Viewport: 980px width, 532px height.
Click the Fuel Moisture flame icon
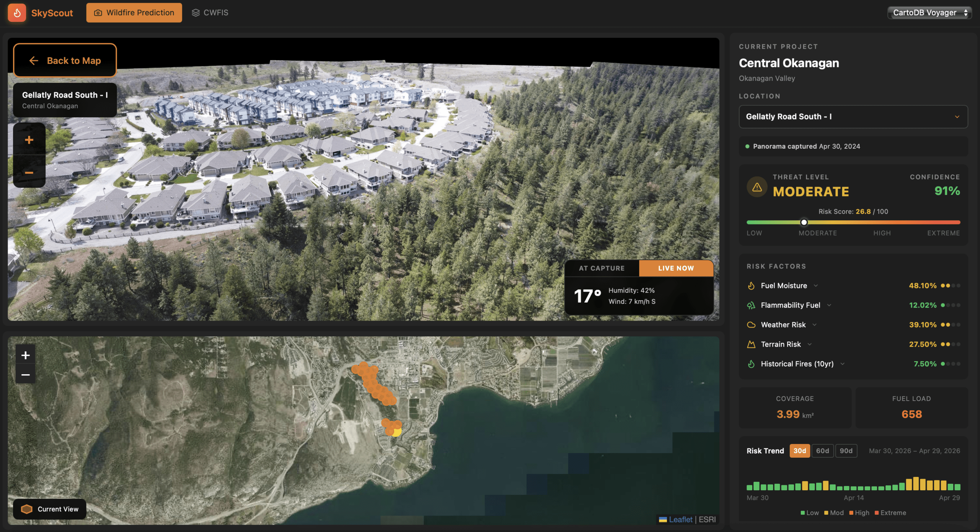tap(751, 286)
